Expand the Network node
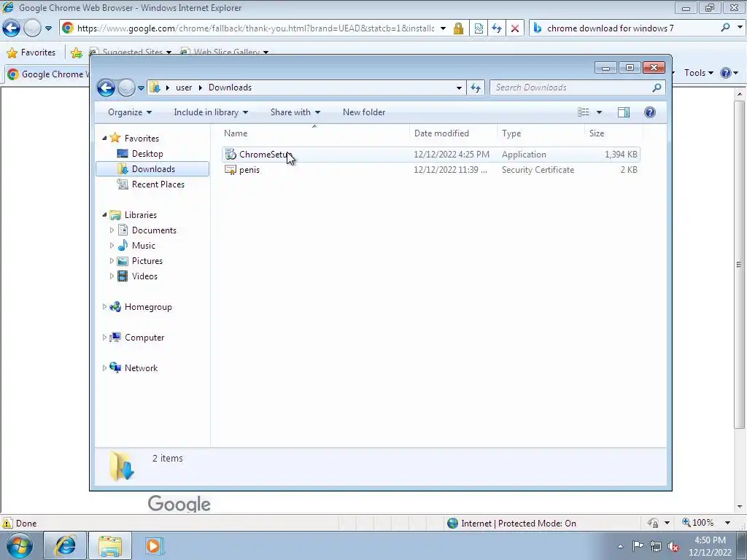This screenshot has height=560, width=747. pos(104,368)
